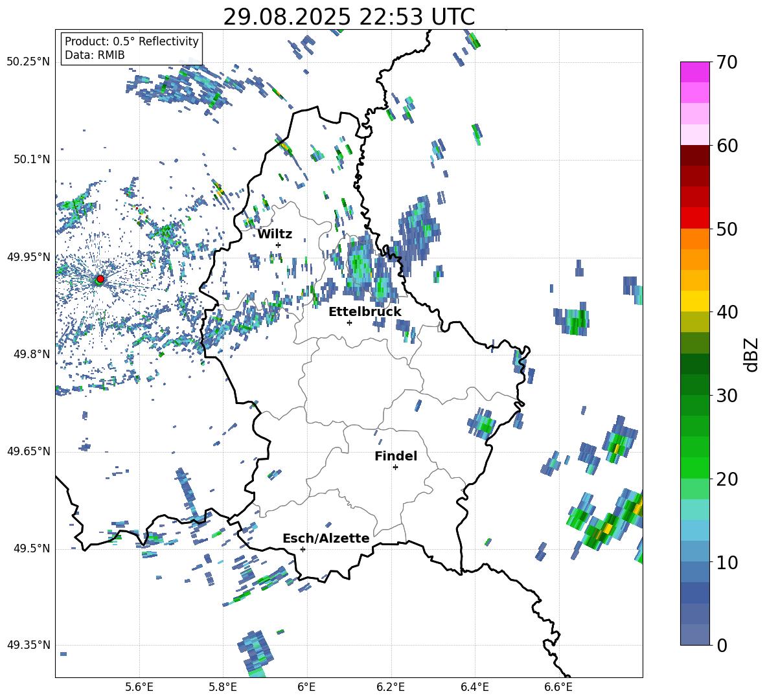Image resolution: width=767 pixels, height=700 pixels.
Task: Click the 60 tick label on colorbar
Action: pos(727,146)
